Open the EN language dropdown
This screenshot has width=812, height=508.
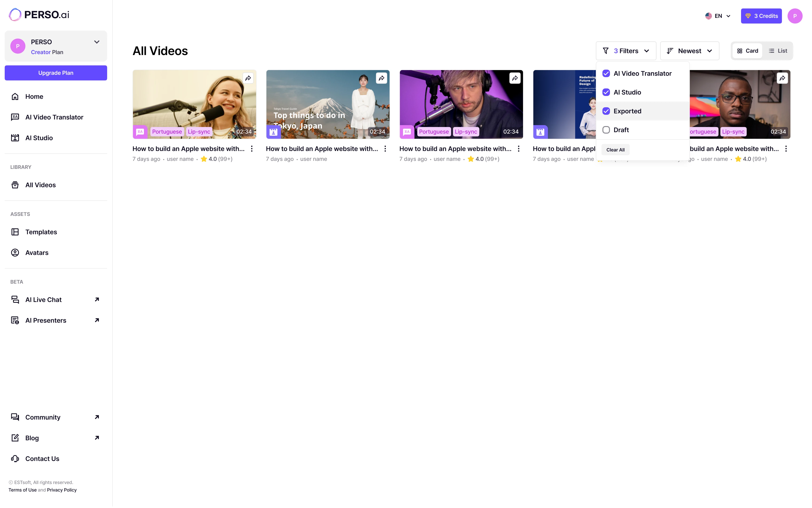[717, 16]
